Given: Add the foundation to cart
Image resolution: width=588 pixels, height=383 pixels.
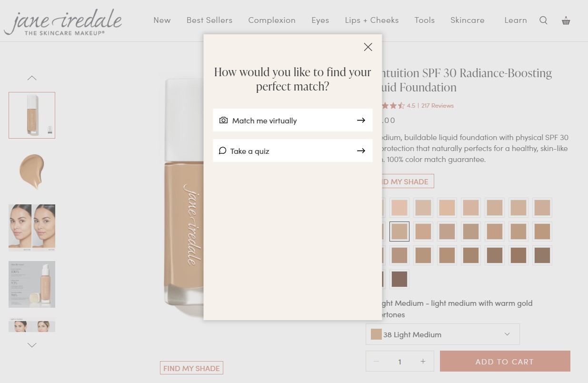Looking at the screenshot, I should (505, 361).
